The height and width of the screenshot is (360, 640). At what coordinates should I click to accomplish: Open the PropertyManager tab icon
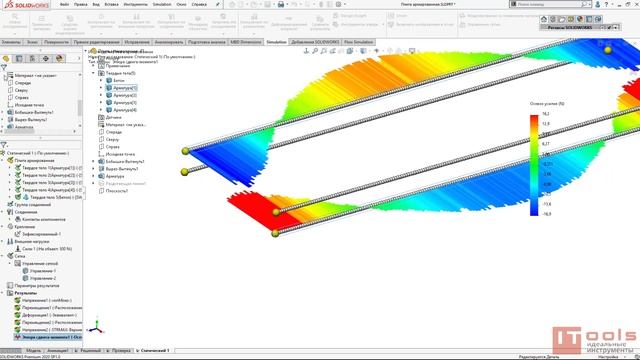click(x=19, y=58)
